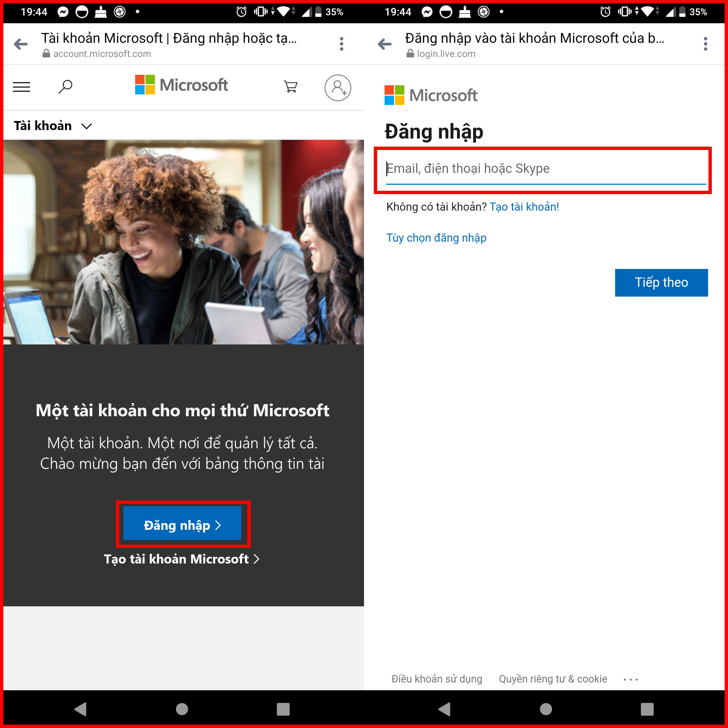Tap the footer ellipsis more options

tap(630, 679)
